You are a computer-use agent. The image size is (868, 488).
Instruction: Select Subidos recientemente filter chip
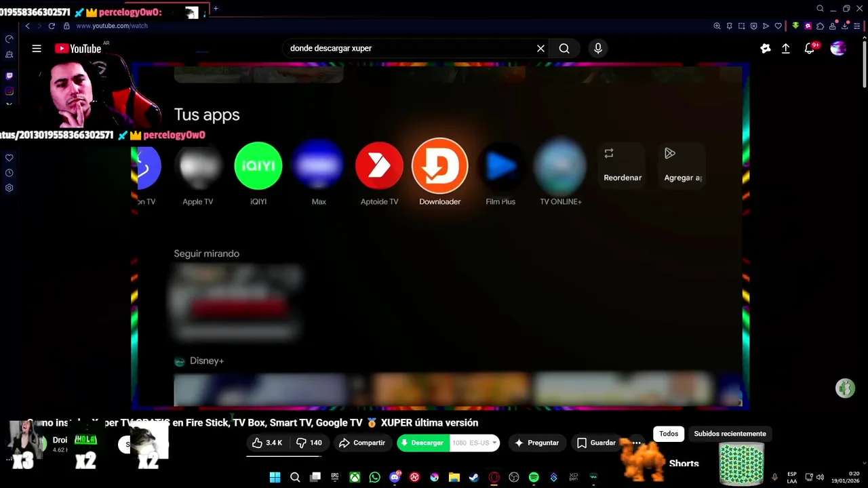[x=730, y=434]
